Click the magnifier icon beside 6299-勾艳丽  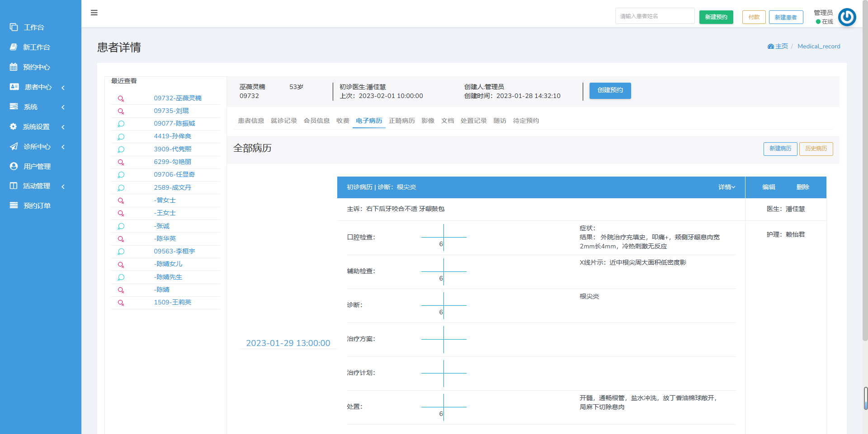(x=121, y=162)
